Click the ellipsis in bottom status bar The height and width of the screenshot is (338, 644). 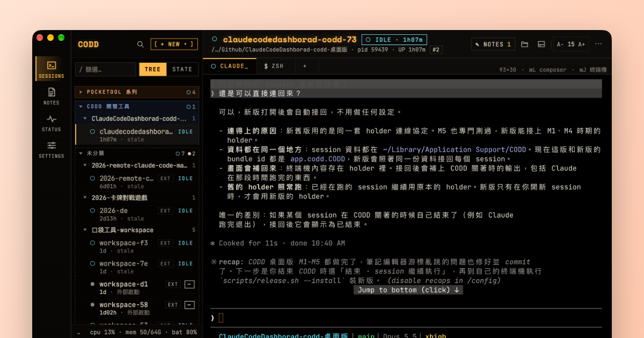coord(79,333)
